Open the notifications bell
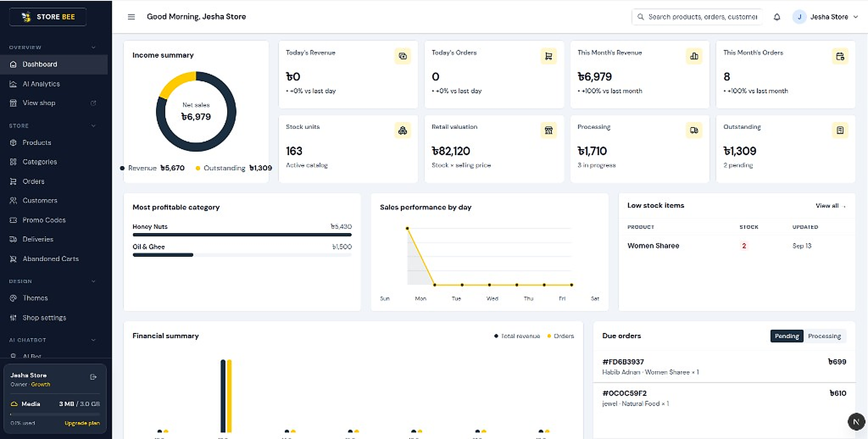The image size is (868, 439). tap(777, 17)
